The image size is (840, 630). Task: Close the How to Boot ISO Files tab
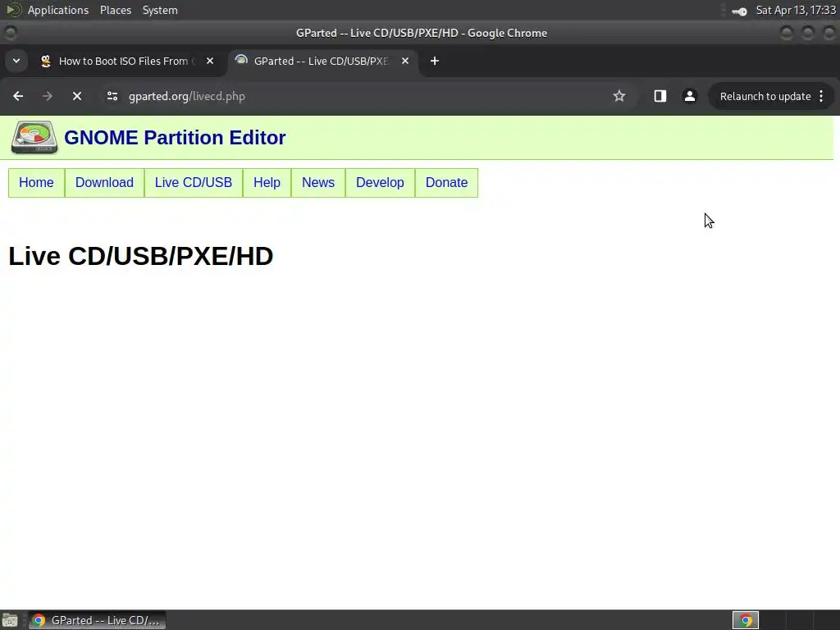[x=210, y=61]
